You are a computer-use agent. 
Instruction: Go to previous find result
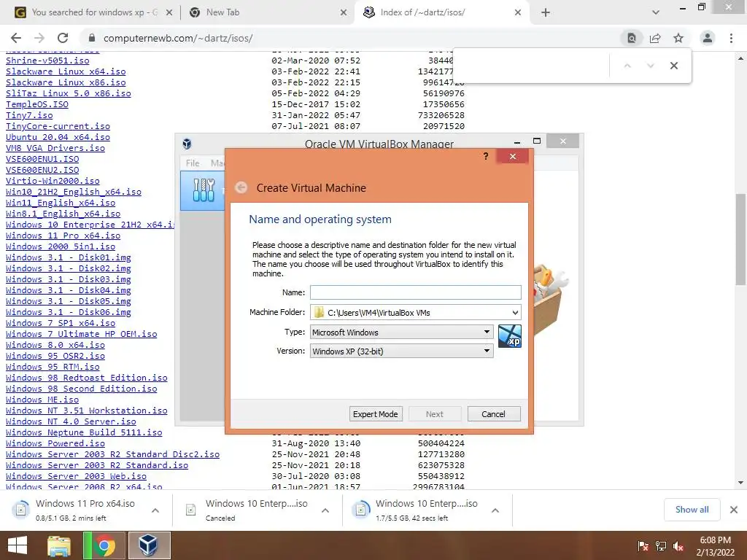click(x=627, y=66)
